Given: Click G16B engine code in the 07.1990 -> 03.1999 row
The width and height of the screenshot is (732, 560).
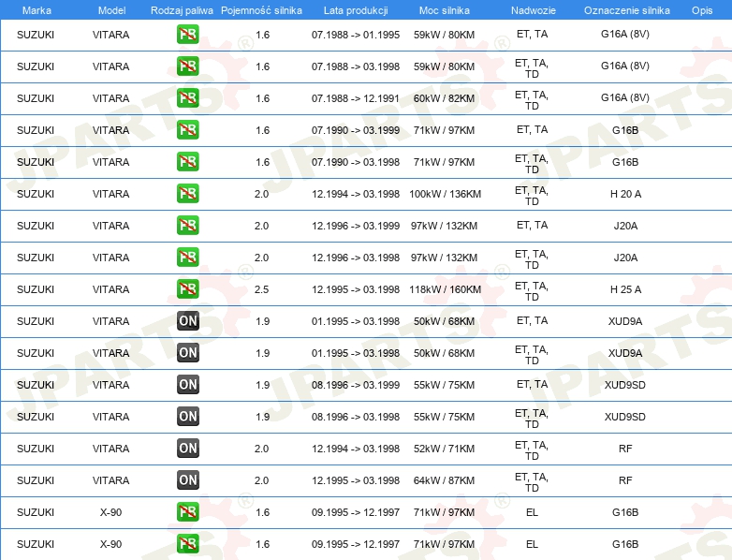Looking at the screenshot, I should [x=625, y=130].
